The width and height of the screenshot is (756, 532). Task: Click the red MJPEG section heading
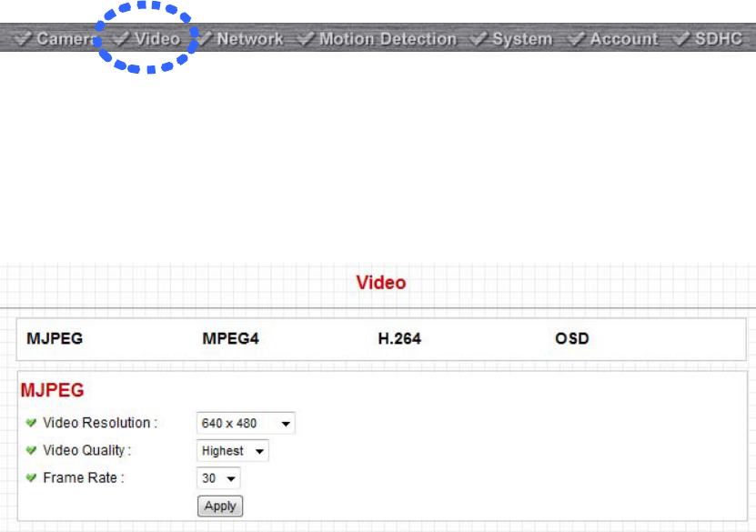click(x=52, y=390)
